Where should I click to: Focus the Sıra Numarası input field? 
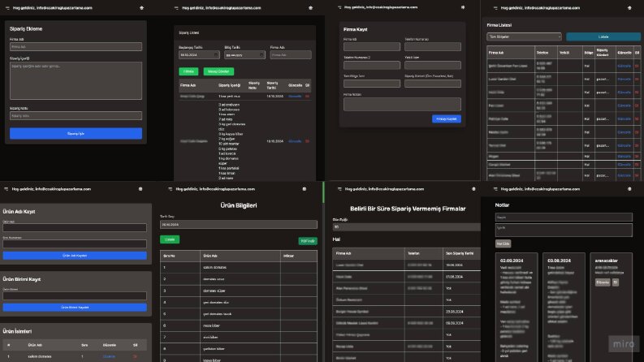[75, 243]
